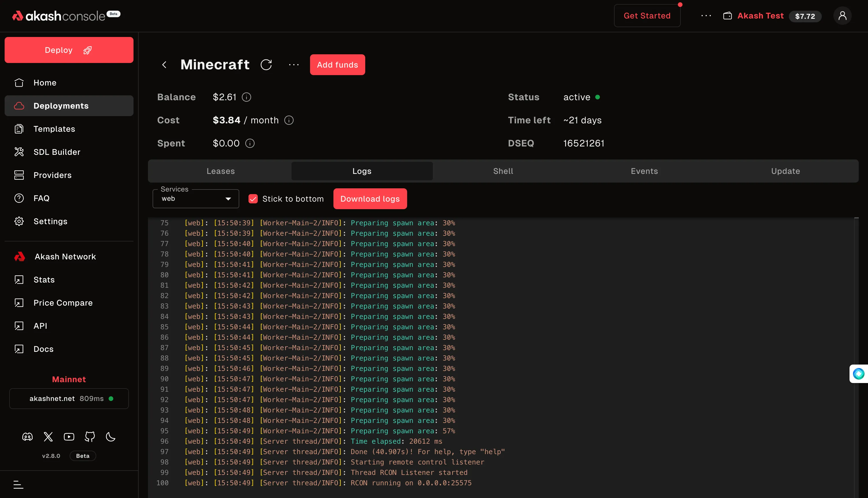The image size is (868, 498).
Task: Click the Add funds button
Action: [337, 65]
